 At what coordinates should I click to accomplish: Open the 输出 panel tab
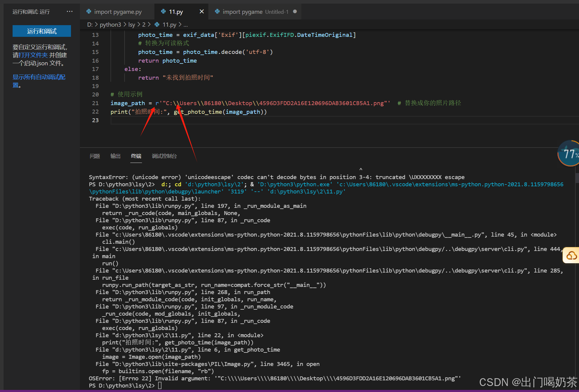[115, 156]
